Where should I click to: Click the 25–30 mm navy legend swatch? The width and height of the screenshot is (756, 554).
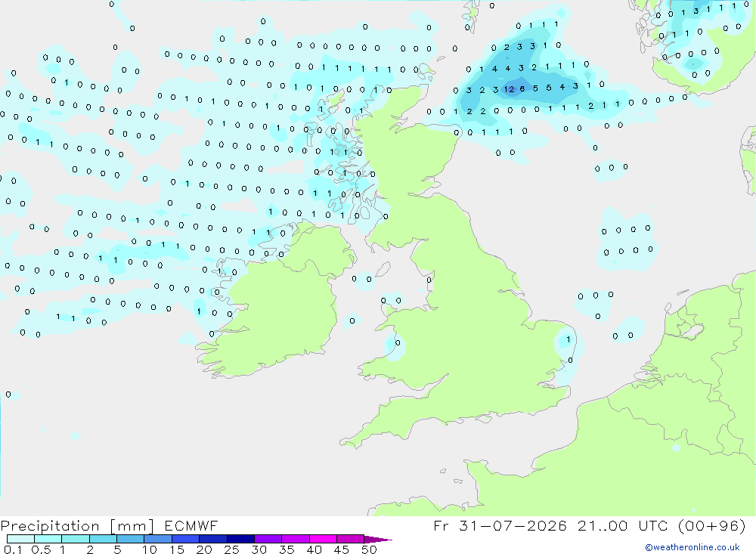240,539
